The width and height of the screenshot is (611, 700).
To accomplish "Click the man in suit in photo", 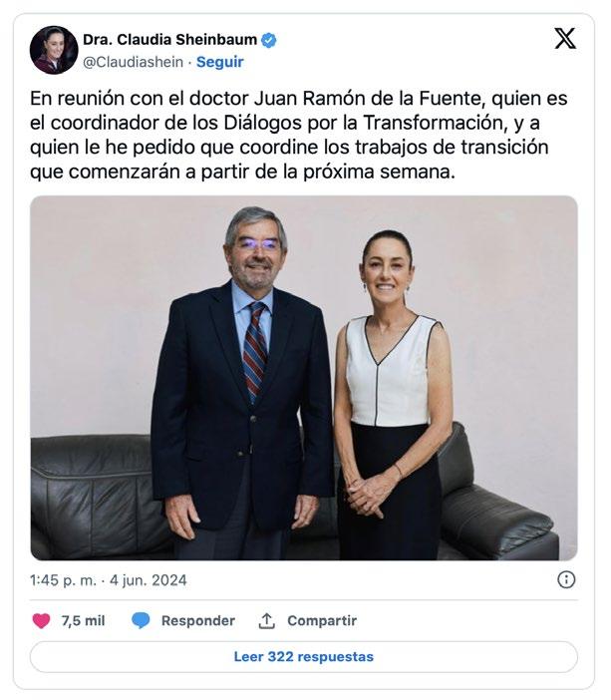I will pos(243,384).
